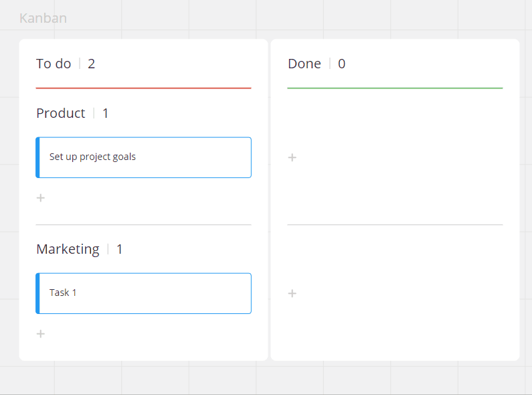The width and height of the screenshot is (532, 395).
Task: Open the "Set up project goals" card
Action: [x=144, y=157]
